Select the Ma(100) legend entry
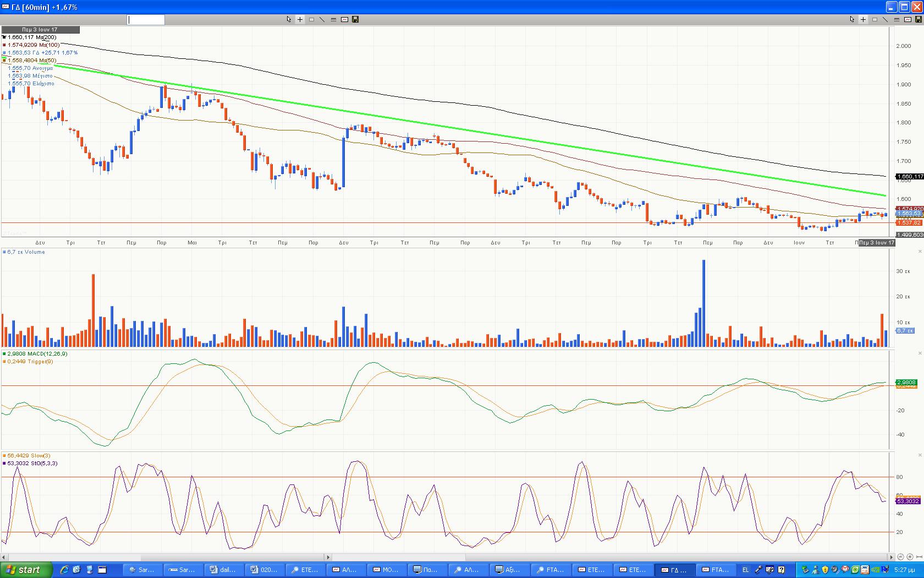924x578 pixels. tap(31, 45)
